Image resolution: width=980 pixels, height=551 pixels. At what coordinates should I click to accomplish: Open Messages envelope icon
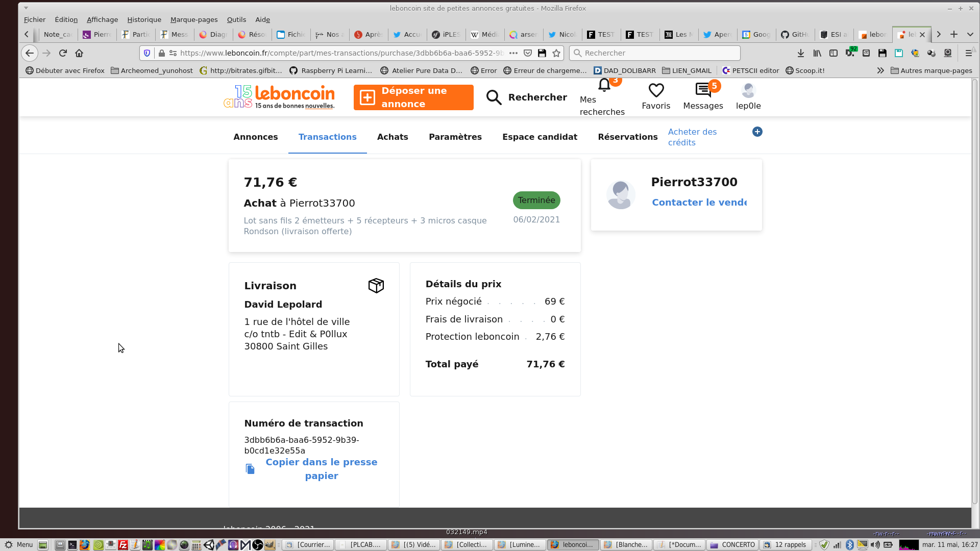click(x=703, y=90)
